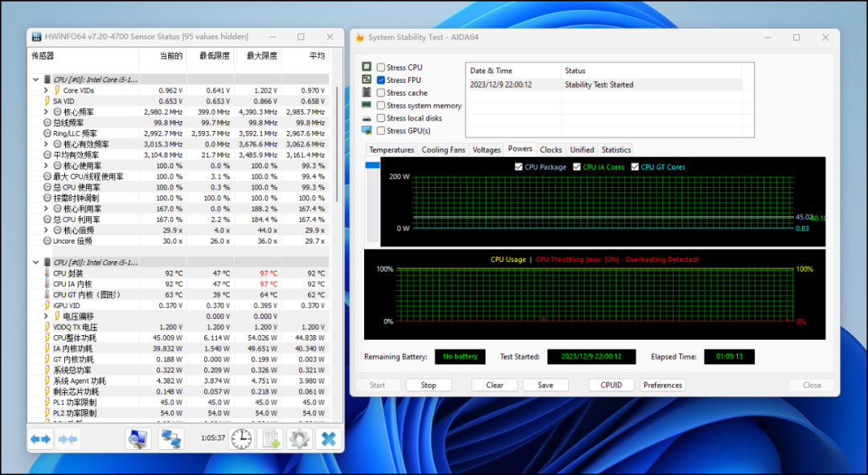This screenshot has width=868, height=475.
Task: Click the thermometer icon next to CPU 封装
Action: [47, 273]
